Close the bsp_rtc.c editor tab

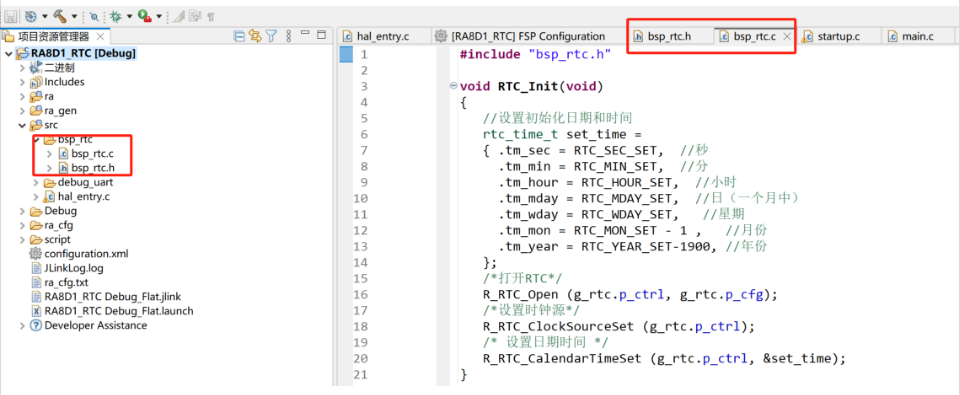788,37
